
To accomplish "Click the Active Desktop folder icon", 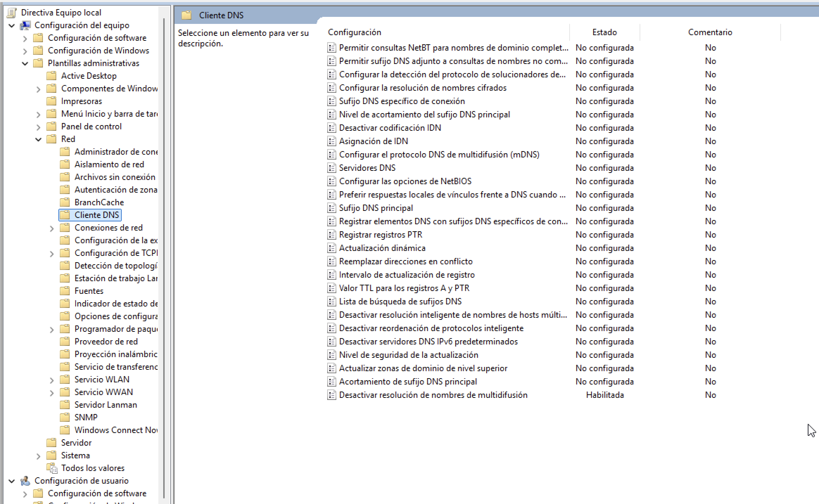I will tap(52, 76).
